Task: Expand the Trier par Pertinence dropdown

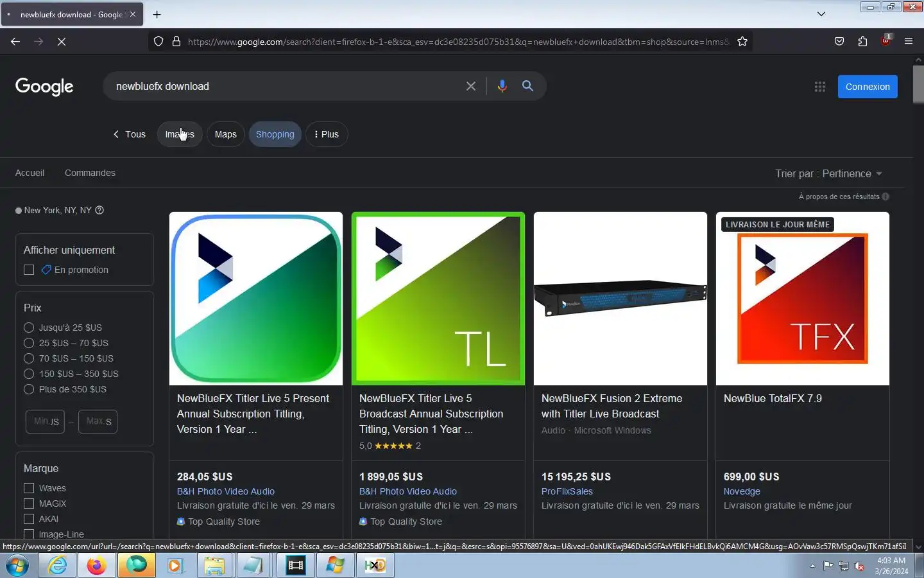Action: pyautogui.click(x=828, y=173)
